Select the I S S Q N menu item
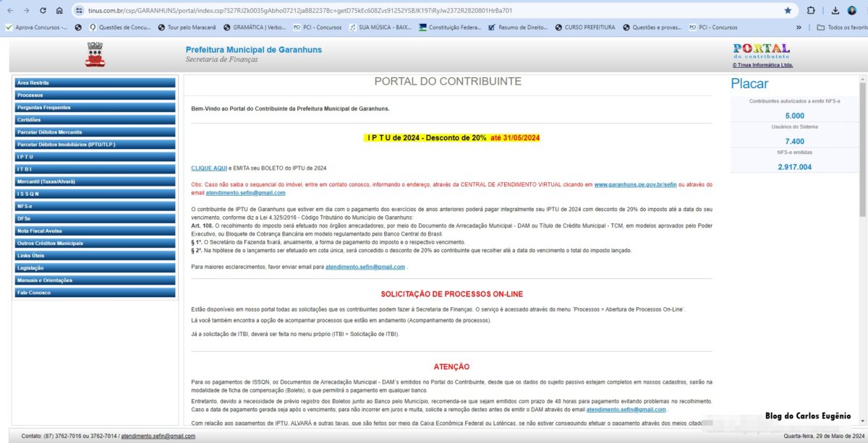This screenshot has width=868, height=443. tap(95, 194)
